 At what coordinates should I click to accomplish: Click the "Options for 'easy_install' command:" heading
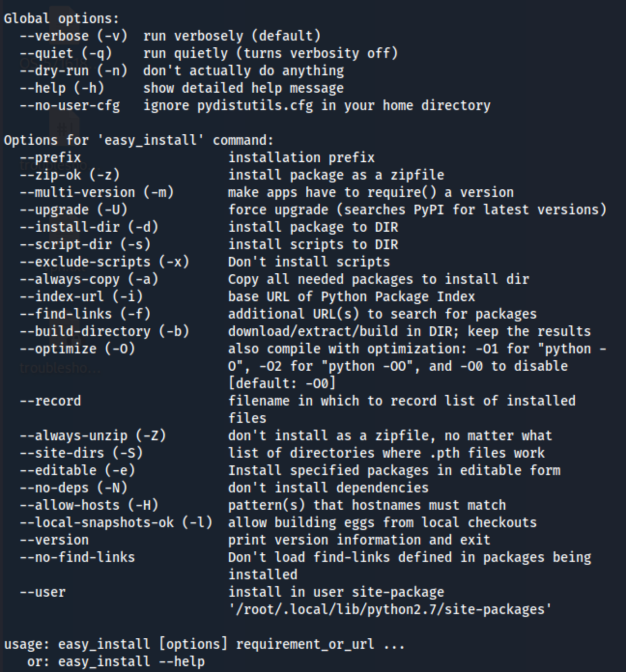(x=139, y=140)
